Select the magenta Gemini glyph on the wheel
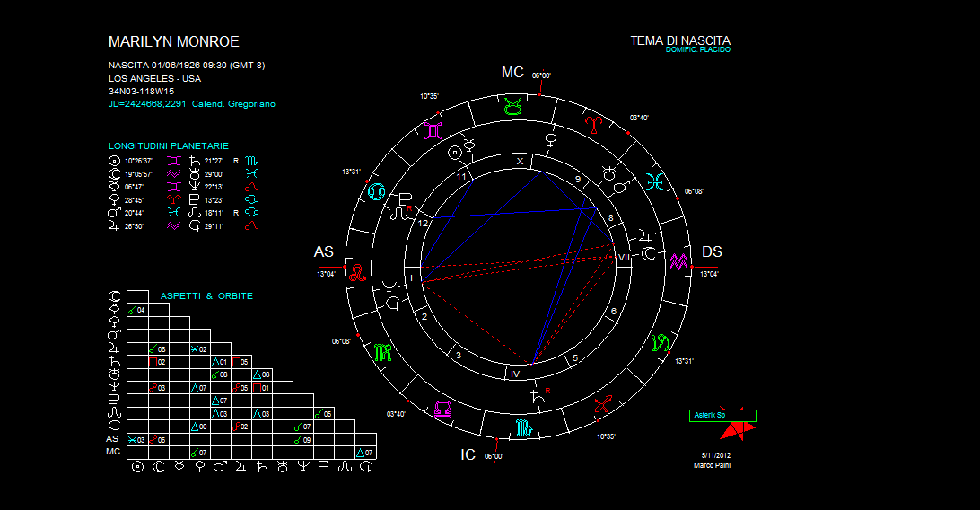 coord(433,130)
